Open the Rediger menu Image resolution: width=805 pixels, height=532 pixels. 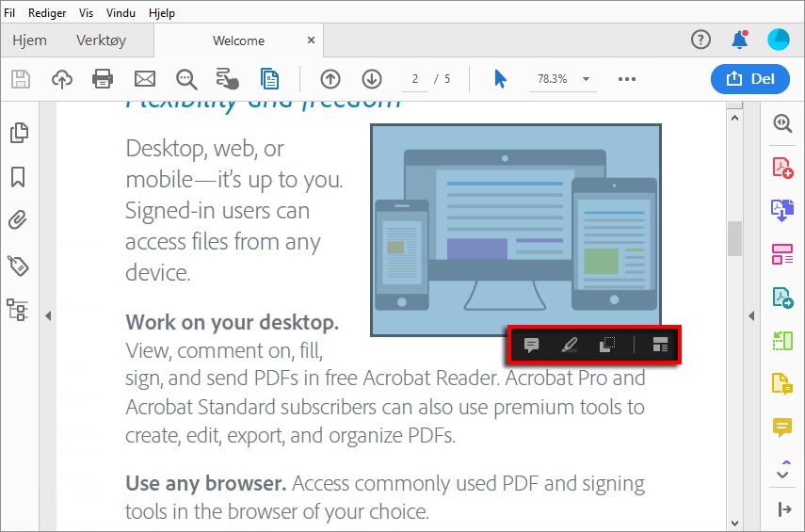click(x=47, y=13)
